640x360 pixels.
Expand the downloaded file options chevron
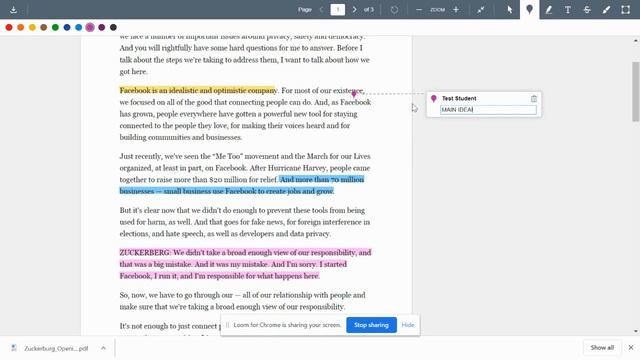103,348
